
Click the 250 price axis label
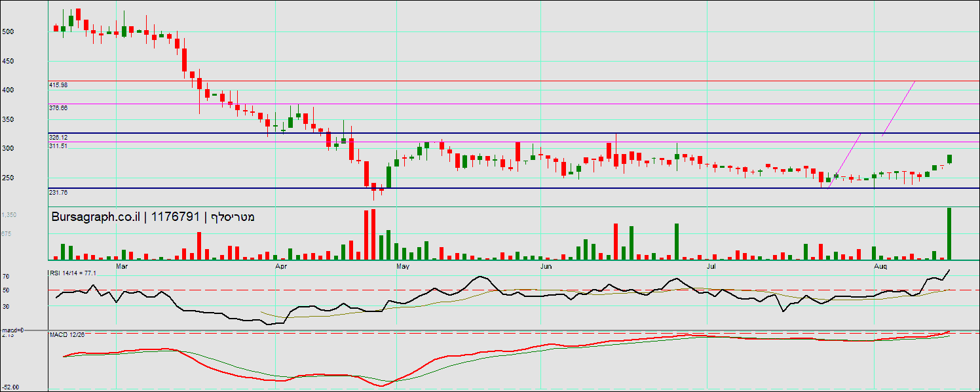8,178
